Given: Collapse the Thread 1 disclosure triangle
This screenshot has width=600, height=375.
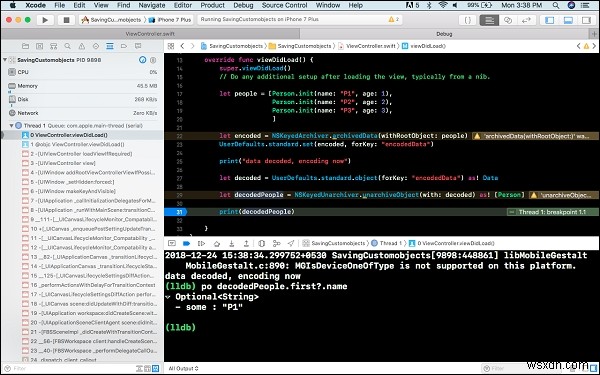Looking at the screenshot, I should click(x=11, y=126).
